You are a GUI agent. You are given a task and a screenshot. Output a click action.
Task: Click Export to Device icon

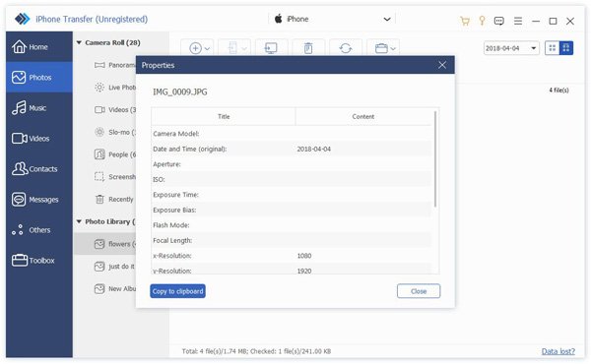[x=232, y=48]
